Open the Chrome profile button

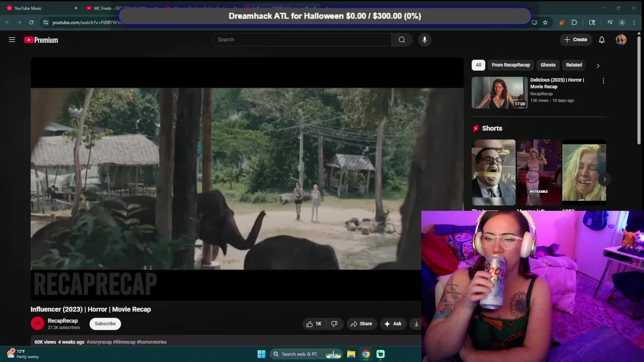622,22
